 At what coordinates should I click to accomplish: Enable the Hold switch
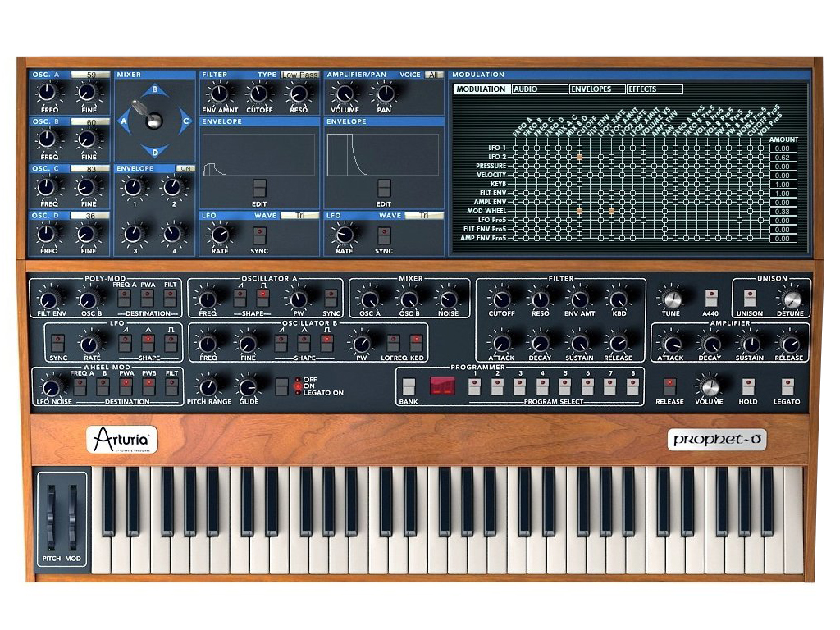click(x=747, y=386)
